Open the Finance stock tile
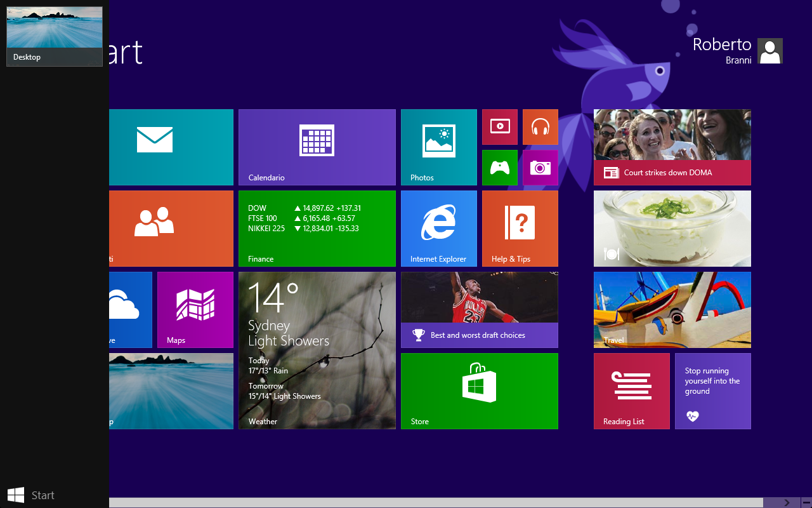Viewport: 812px width, 508px height. coord(317,229)
